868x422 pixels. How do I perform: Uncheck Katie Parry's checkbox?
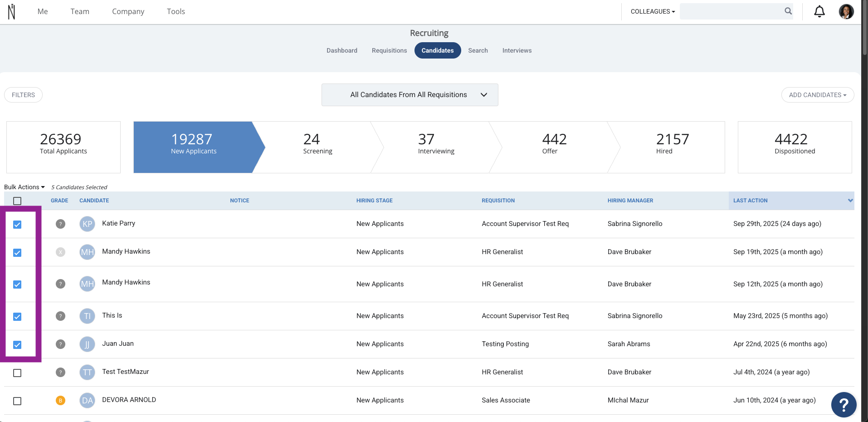(17, 225)
